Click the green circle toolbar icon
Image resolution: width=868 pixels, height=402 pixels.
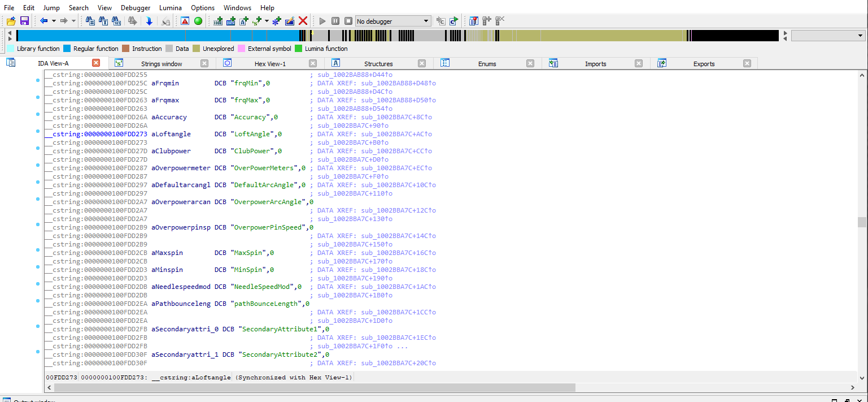click(x=198, y=21)
